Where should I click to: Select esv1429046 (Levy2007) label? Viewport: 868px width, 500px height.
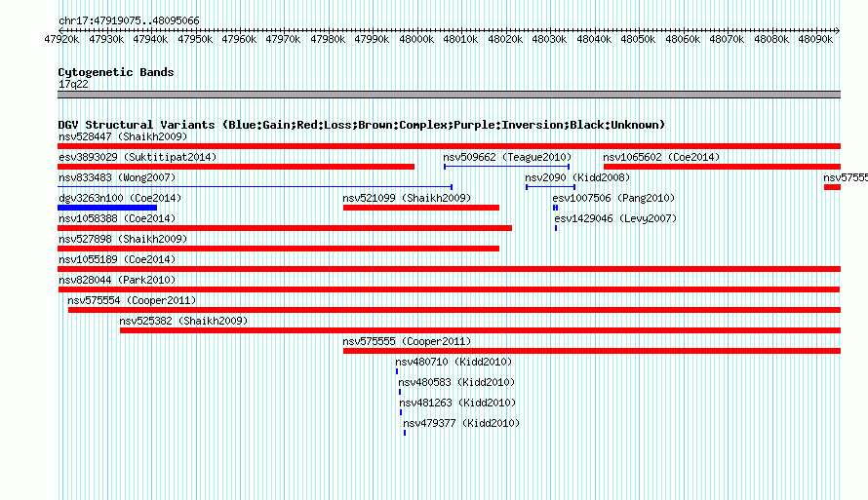pyautogui.click(x=615, y=218)
